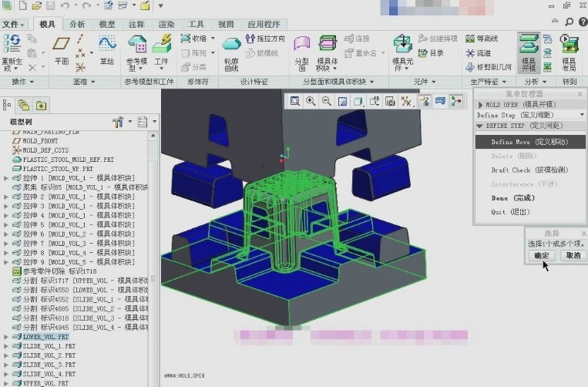Click the Open folder icon in quick access toolbar
Screen dimensions: 588x387
click(36, 5)
